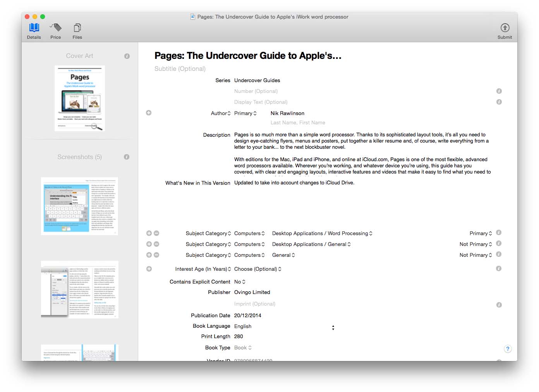Open the Files section in toolbar
The height and width of the screenshot is (392, 539).
(x=77, y=31)
